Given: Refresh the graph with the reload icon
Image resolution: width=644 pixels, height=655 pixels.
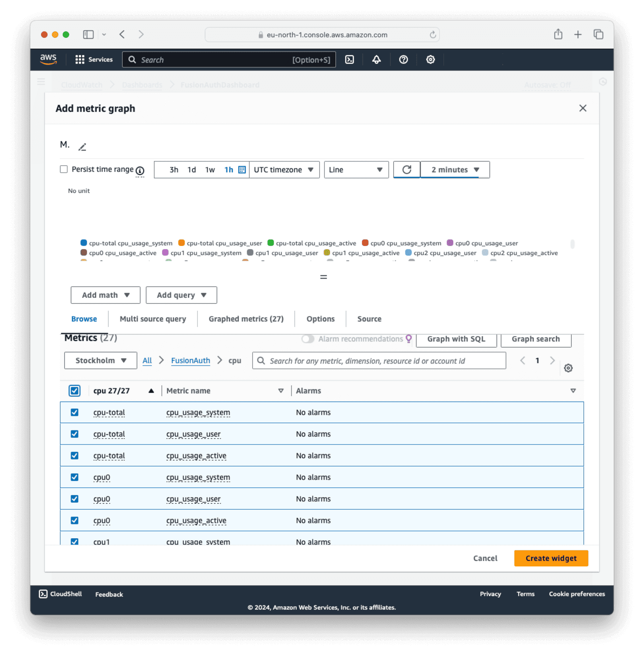Looking at the screenshot, I should pyautogui.click(x=407, y=169).
